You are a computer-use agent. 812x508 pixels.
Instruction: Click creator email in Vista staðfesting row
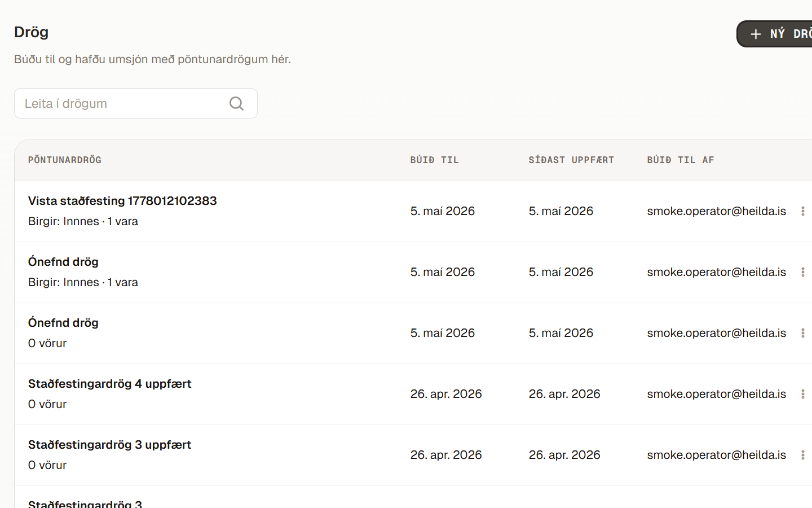tap(717, 211)
